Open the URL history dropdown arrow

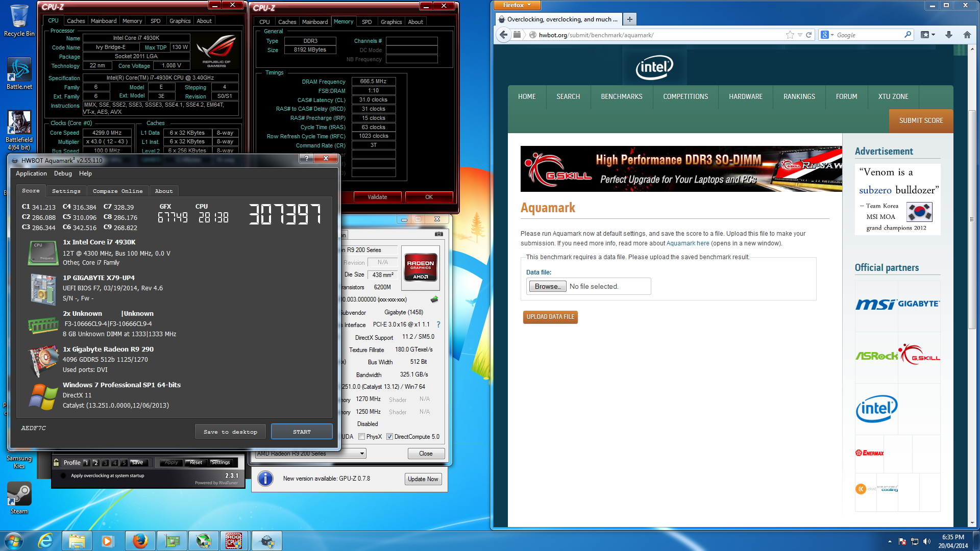click(800, 35)
